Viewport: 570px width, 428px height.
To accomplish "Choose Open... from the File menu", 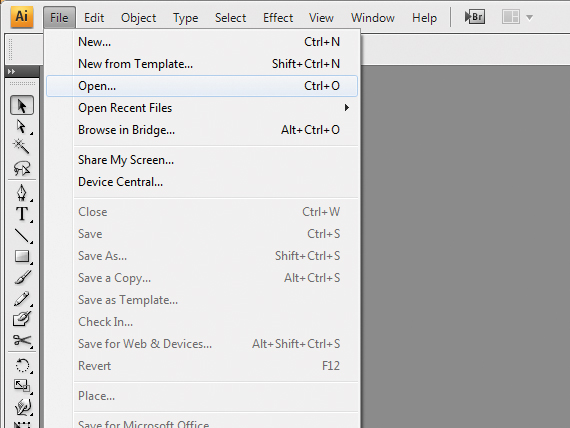I will (x=202, y=86).
